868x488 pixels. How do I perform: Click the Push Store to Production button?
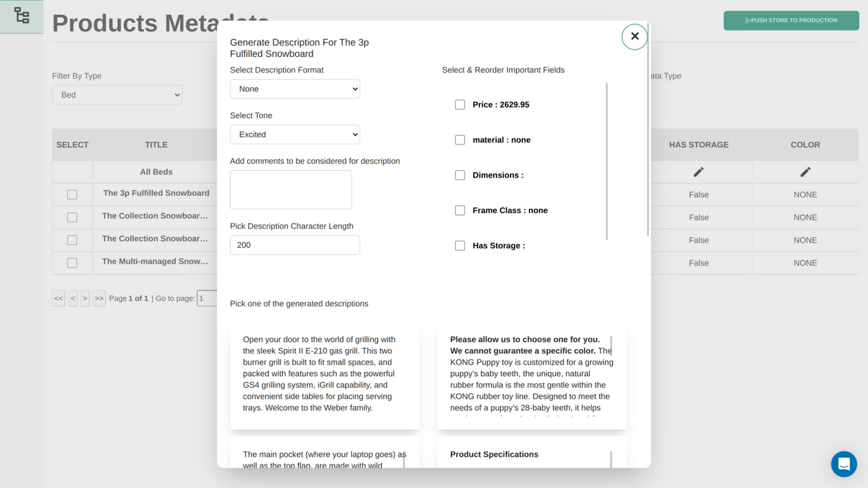(791, 21)
